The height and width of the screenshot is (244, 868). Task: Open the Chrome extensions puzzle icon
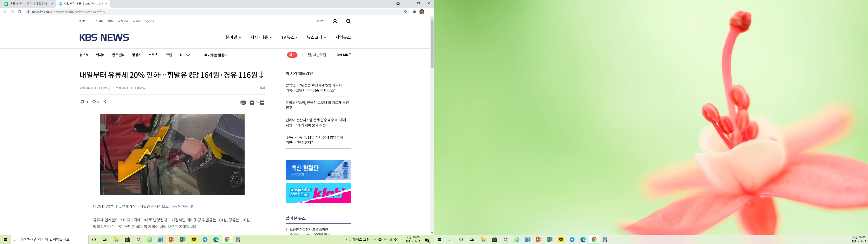click(415, 12)
